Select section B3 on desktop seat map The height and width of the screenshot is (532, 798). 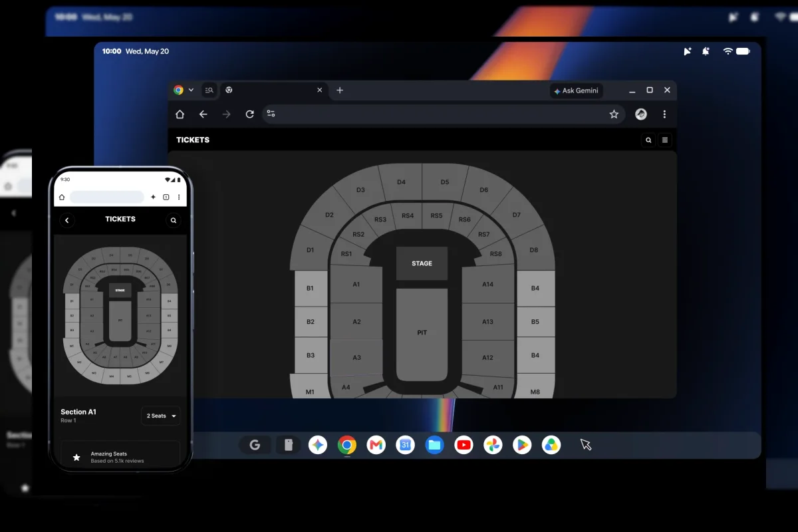[311, 356]
